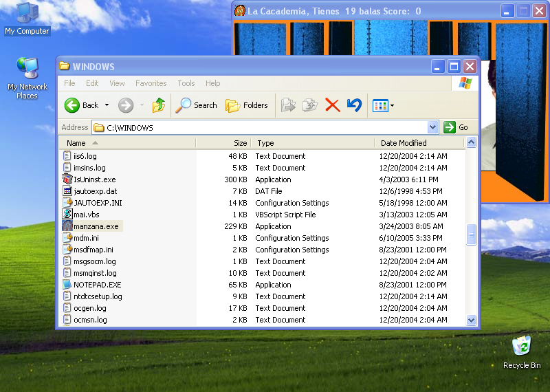Click the red Delete X icon
550x392 pixels.
point(332,105)
